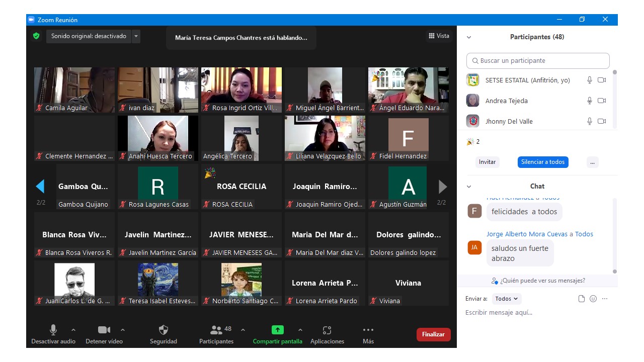The height and width of the screenshot is (362, 644).
Task: Click the participants list scrollbar
Action: pyautogui.click(x=614, y=98)
